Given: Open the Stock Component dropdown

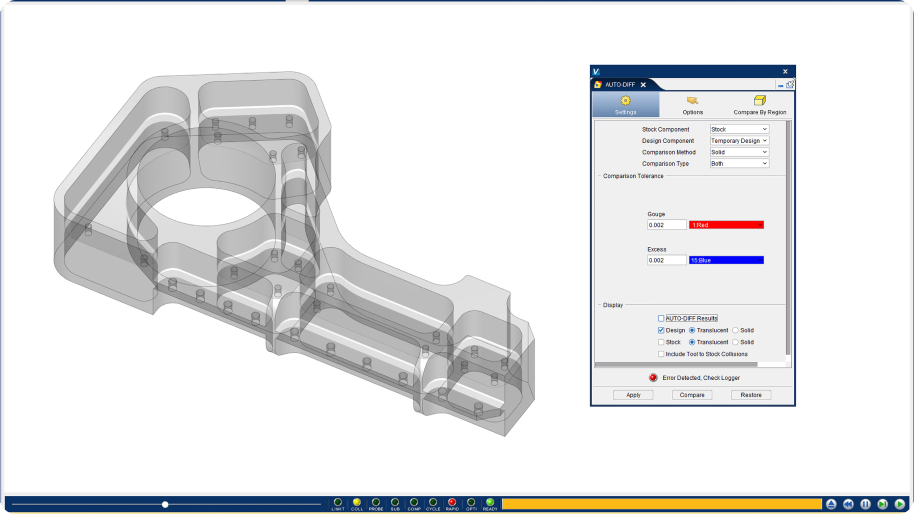Looking at the screenshot, I should [x=739, y=129].
